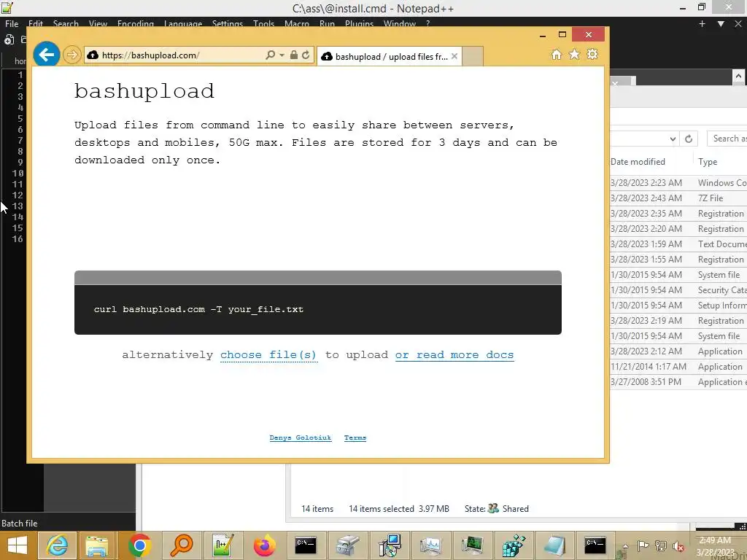Open the first command prompt taskbar icon
Screen dimensions: 747x560
[306, 545]
